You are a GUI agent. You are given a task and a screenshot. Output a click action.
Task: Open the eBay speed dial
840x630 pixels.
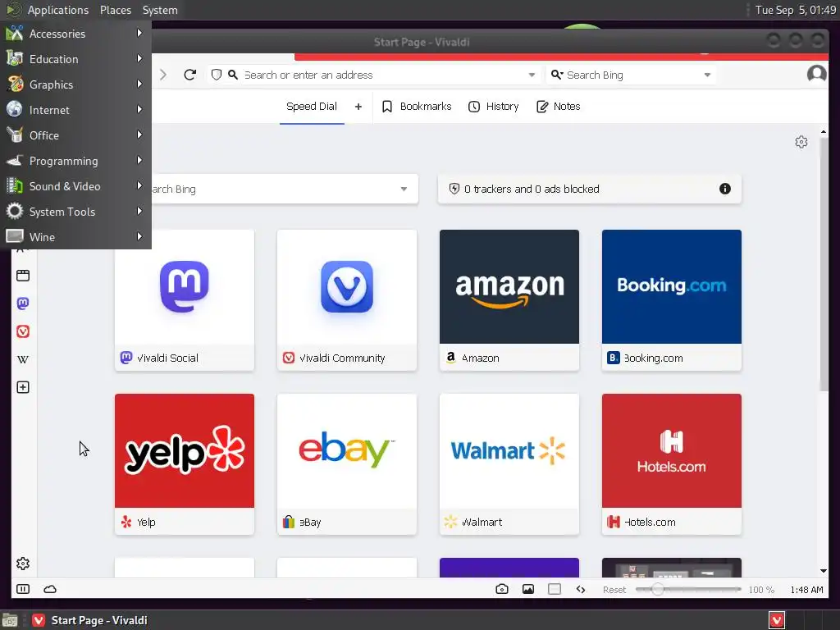[x=347, y=464]
